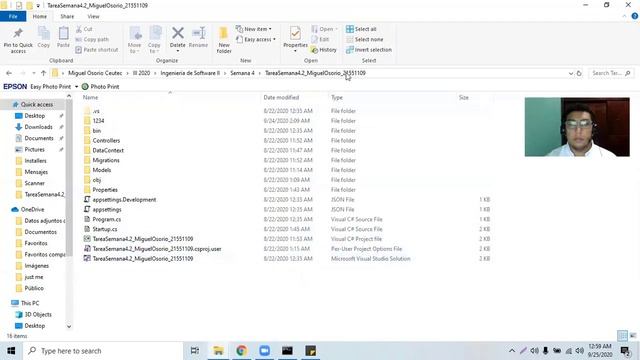The image size is (640, 360).
Task: Click Copy path in Clipboard group
Action: tap(92, 40)
